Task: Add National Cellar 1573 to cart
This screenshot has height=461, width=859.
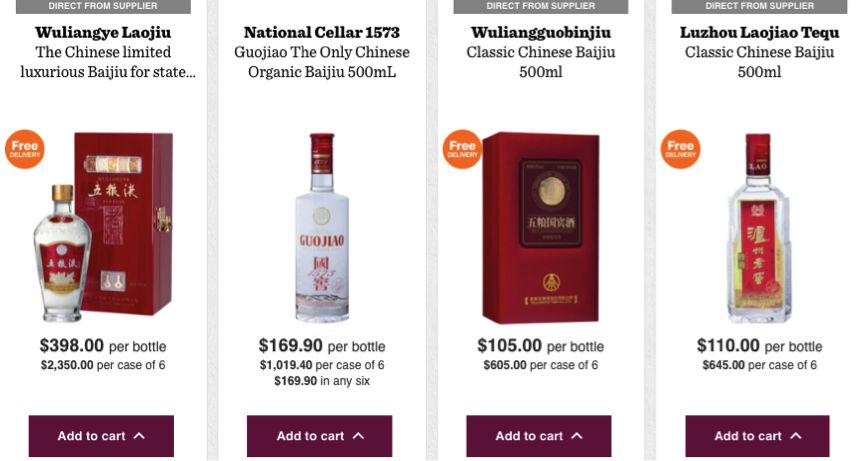Action: click(310, 436)
